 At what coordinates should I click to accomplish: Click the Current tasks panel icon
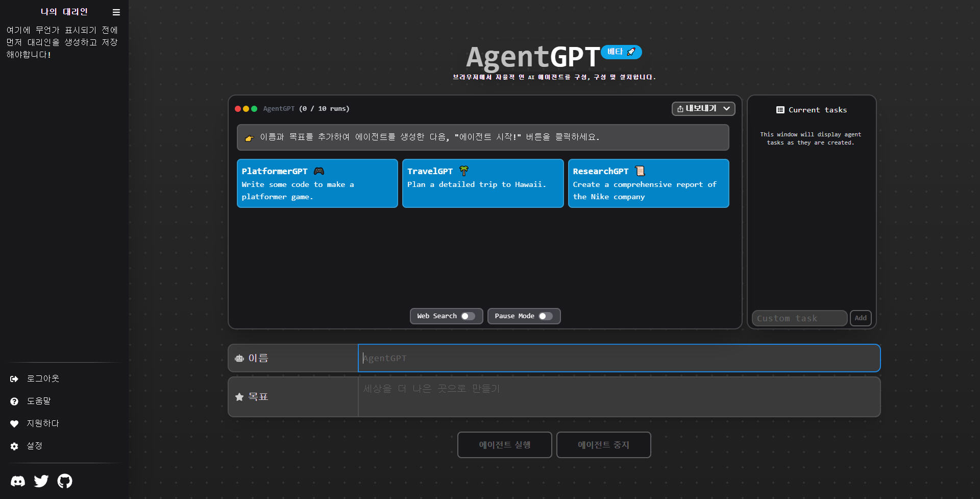(780, 109)
